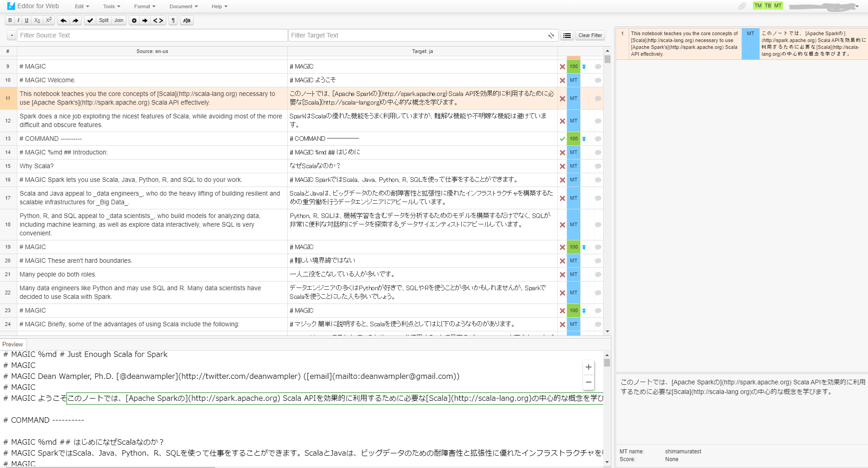Screen dimensions: 868x468
Task: Select the MT lookup result row 1
Action: (x=742, y=44)
